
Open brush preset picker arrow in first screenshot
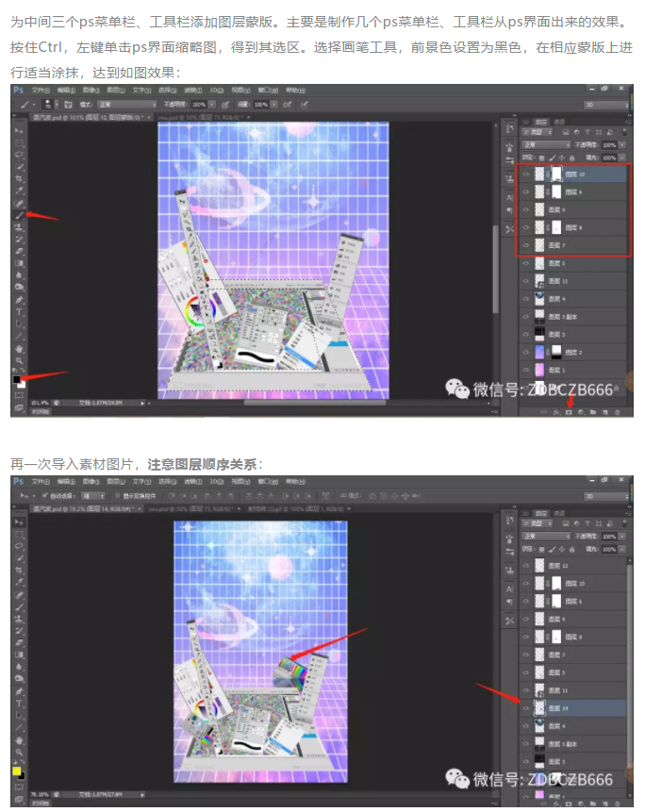coord(57,105)
